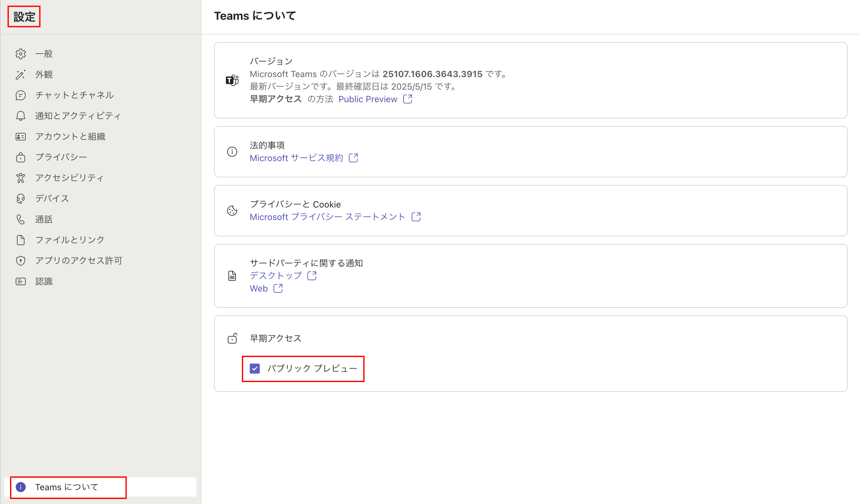The height and width of the screenshot is (504, 859).
Task: Click the 最新バージョンです status line
Action: coord(354,87)
